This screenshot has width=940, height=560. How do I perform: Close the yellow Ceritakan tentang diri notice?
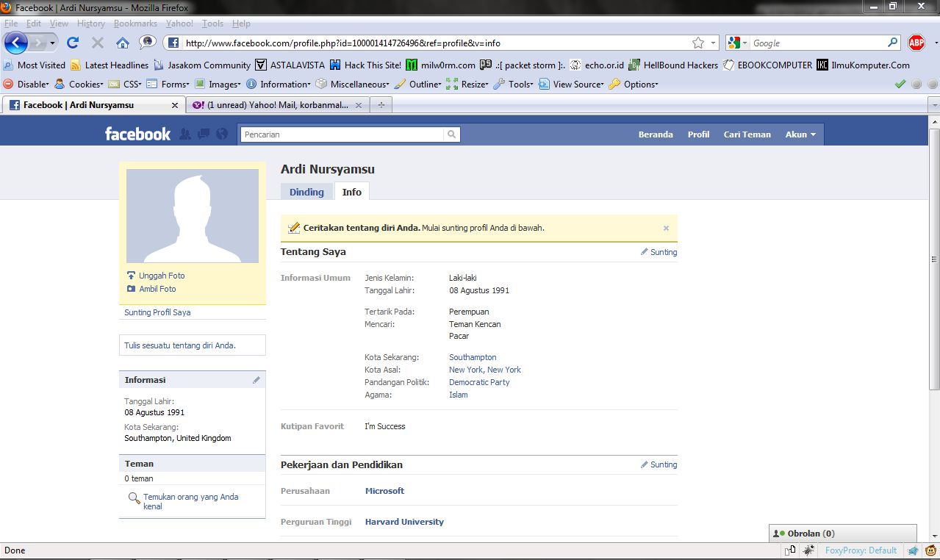pyautogui.click(x=666, y=228)
